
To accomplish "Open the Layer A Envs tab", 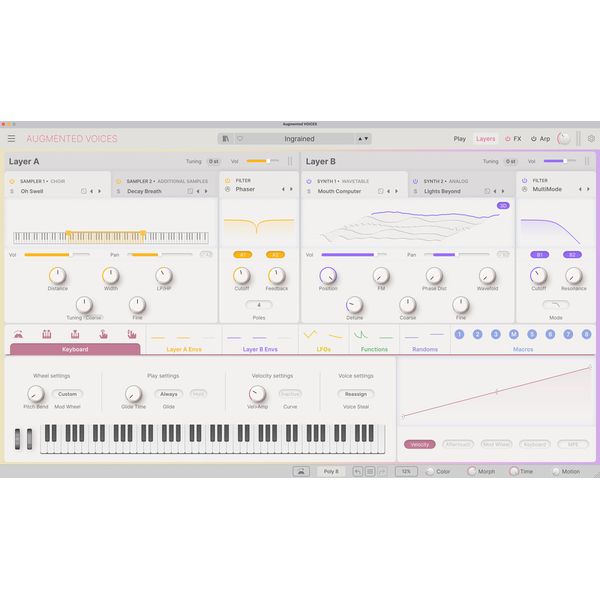I will pos(184,349).
